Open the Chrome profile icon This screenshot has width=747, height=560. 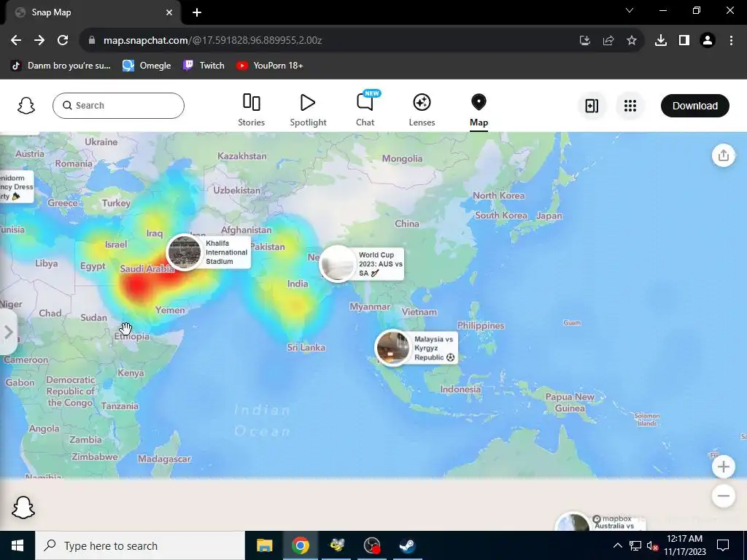tap(708, 41)
